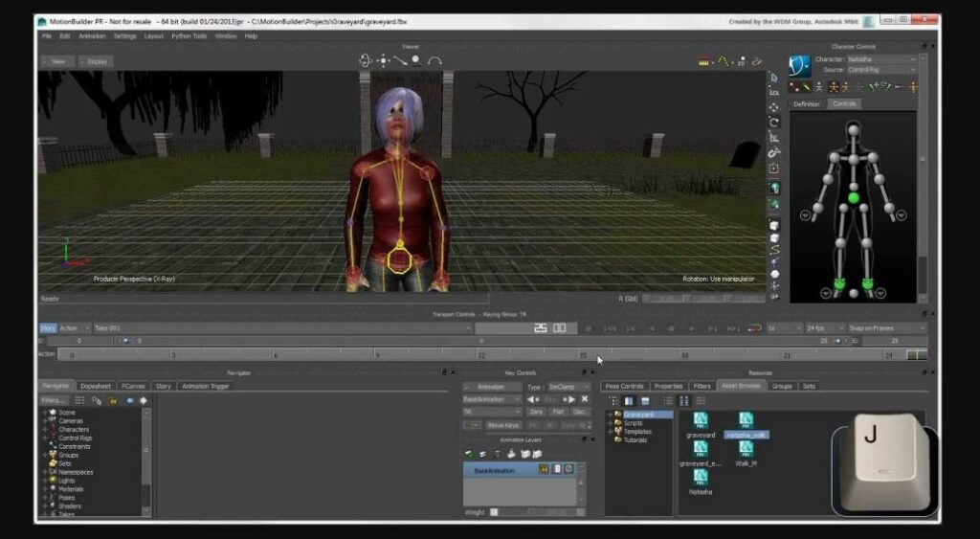The image size is (980, 539).
Task: Click the Pan/travelling camera icon above viewer
Action: pyautogui.click(x=383, y=60)
